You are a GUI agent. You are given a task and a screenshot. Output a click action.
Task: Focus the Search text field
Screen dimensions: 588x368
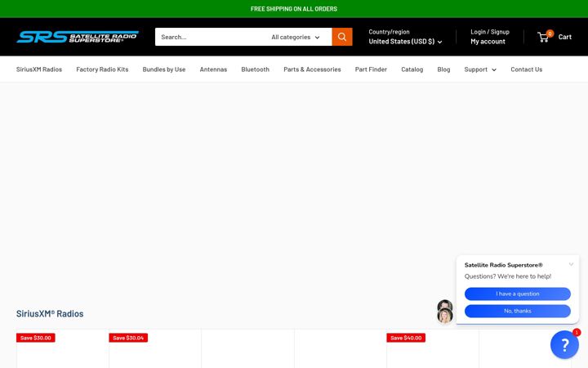[x=212, y=37]
